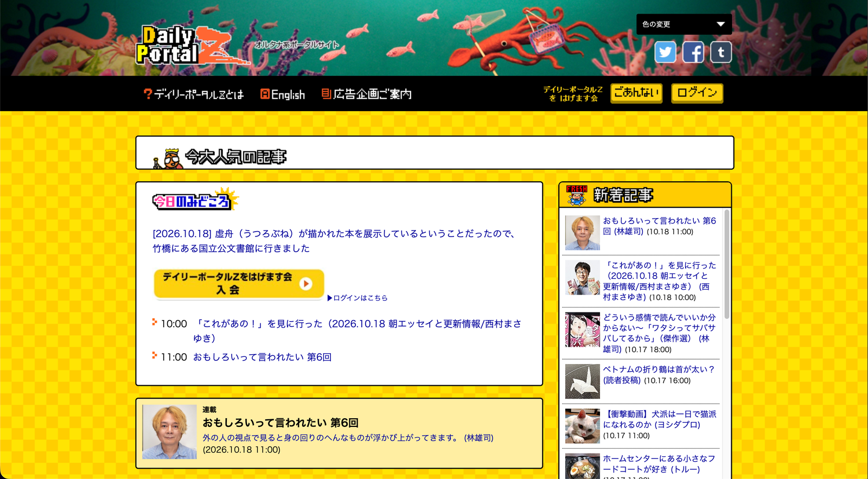The image size is (868, 479).
Task: Open the ホームセンターにある小さなフードコート article
Action: (x=660, y=464)
